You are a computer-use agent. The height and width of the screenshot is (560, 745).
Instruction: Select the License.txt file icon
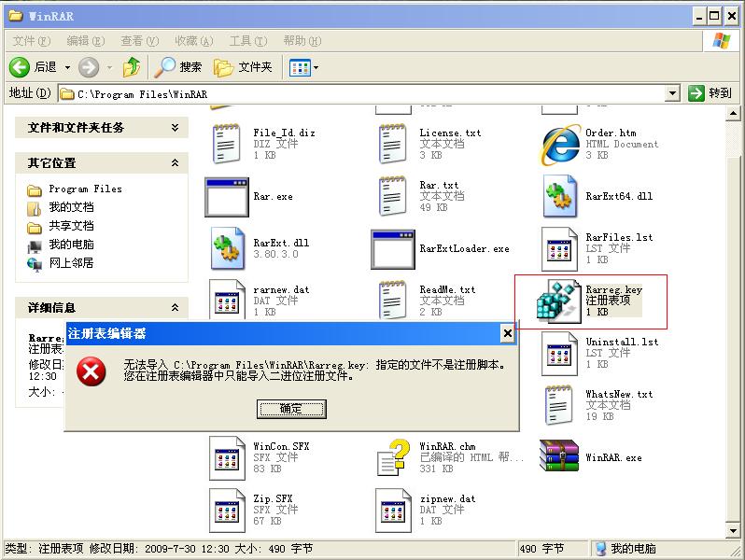click(392, 144)
